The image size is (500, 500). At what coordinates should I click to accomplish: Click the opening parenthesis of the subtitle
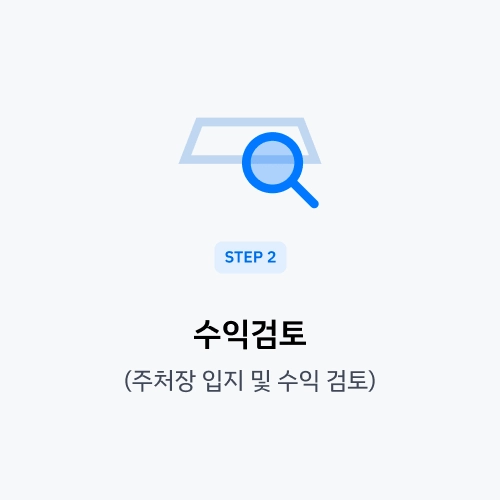point(128,381)
